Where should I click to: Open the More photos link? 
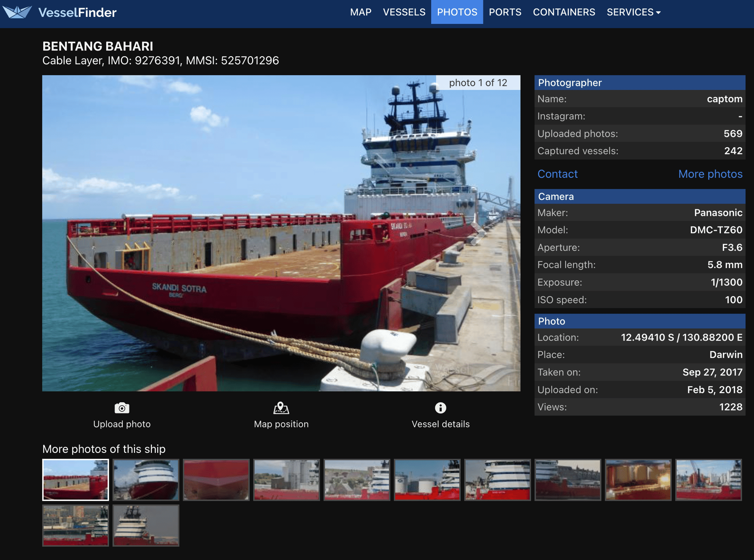[710, 174]
